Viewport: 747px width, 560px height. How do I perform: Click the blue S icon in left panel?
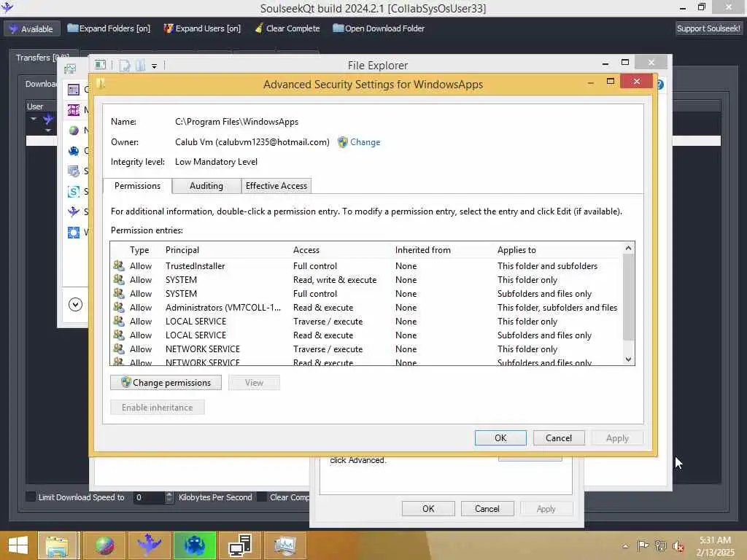[74, 192]
